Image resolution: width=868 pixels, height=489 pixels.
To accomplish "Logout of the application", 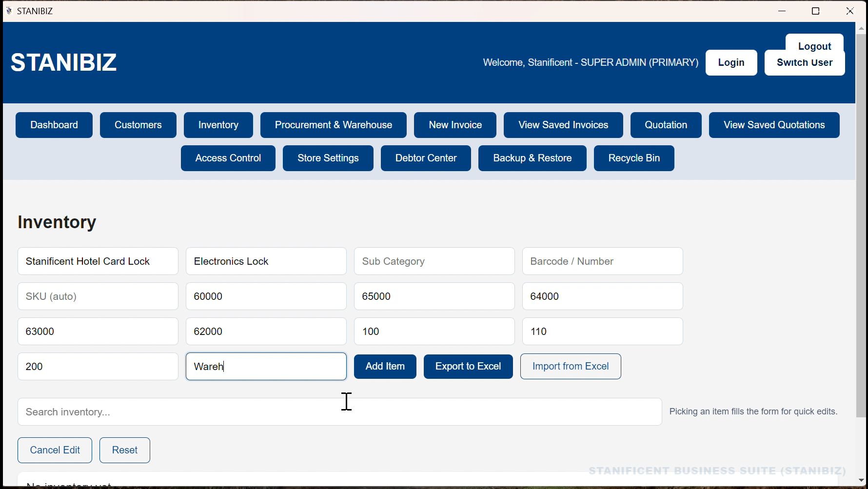I will click(814, 46).
